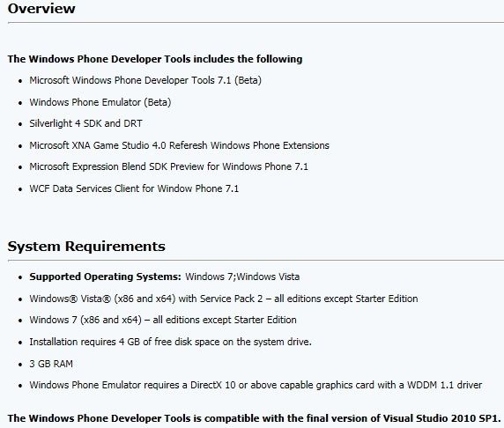Click WCF Data Services Client item
The image size is (504, 428).
(134, 188)
